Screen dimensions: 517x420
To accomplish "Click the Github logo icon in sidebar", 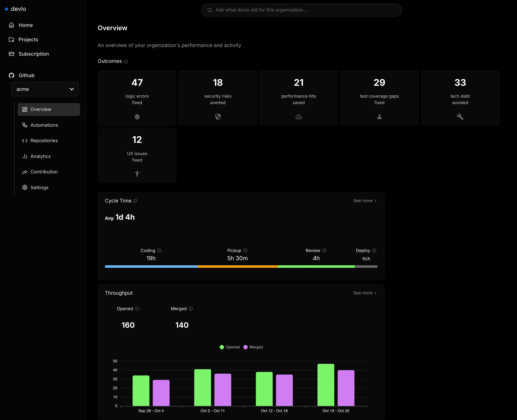I will [11, 76].
